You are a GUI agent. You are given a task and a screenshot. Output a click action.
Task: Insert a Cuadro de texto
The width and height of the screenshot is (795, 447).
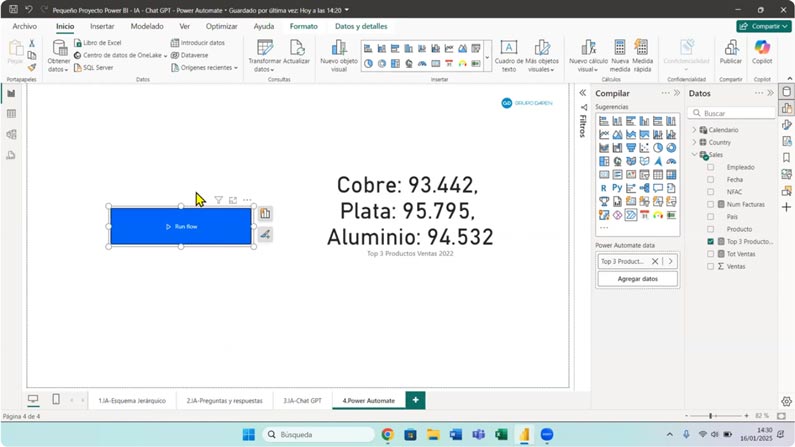(509, 48)
